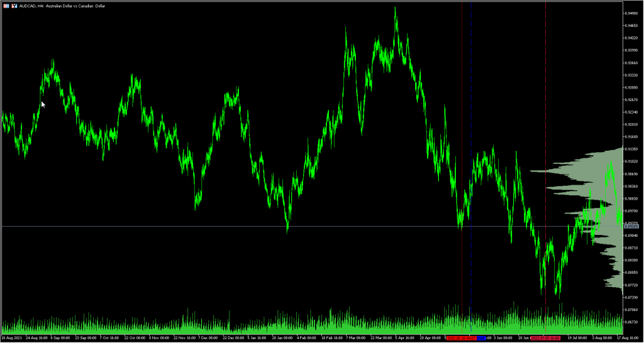Select the crimson 2022.07.05 16:00 date label
The image size is (644, 343).
tap(545, 338)
